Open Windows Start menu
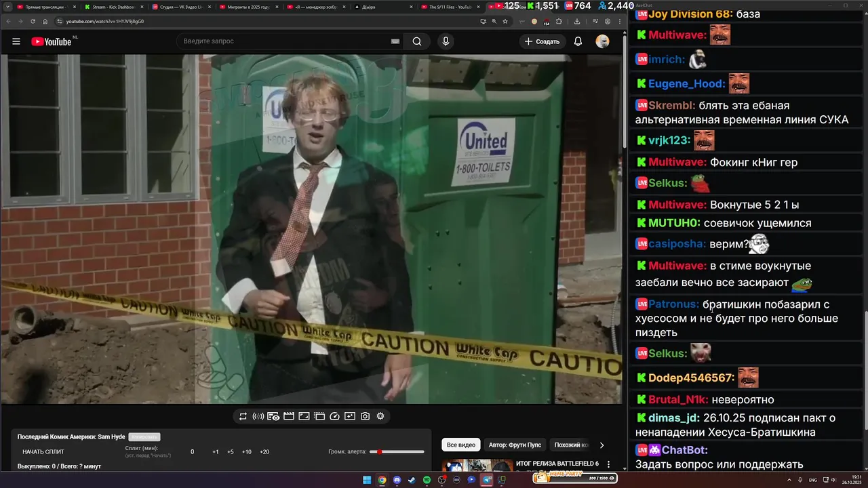Screen dimensions: 868x488 pos(367,480)
